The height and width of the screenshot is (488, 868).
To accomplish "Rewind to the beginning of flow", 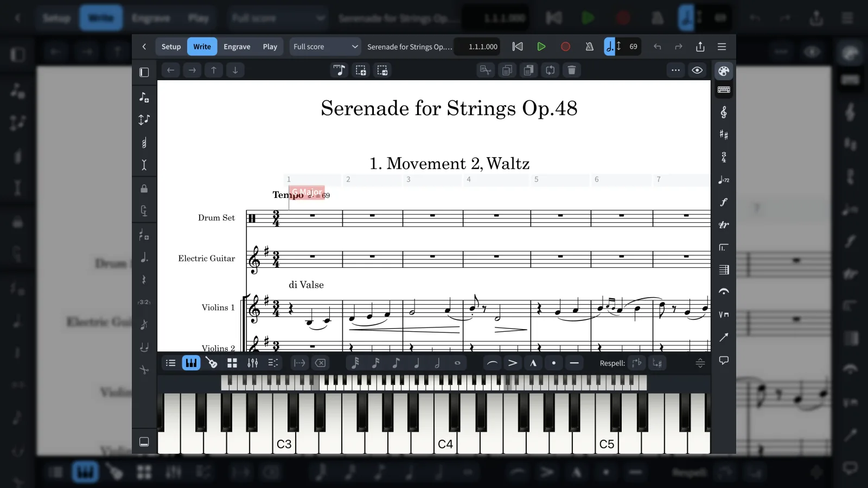I will click(x=518, y=47).
